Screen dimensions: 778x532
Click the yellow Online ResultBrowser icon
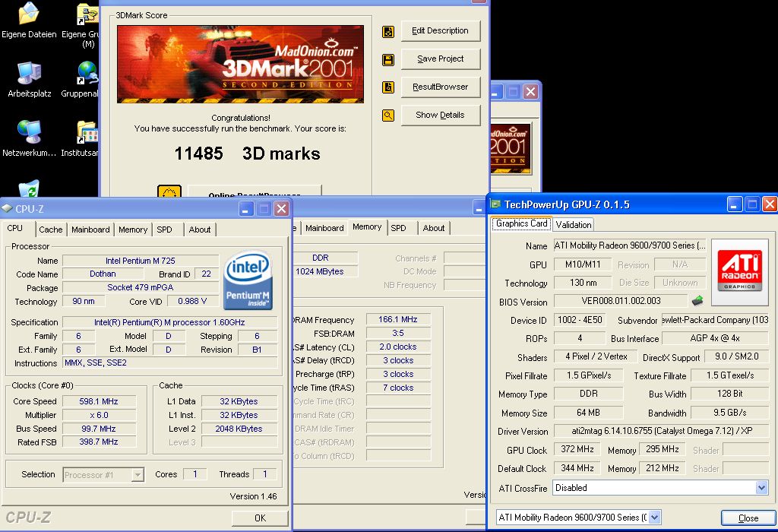pyautogui.click(x=169, y=191)
